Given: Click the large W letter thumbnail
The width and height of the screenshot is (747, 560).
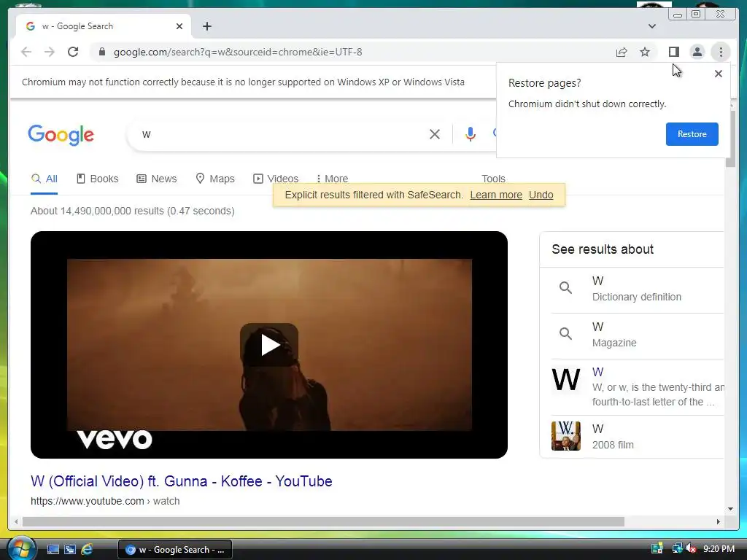Looking at the screenshot, I should (566, 379).
